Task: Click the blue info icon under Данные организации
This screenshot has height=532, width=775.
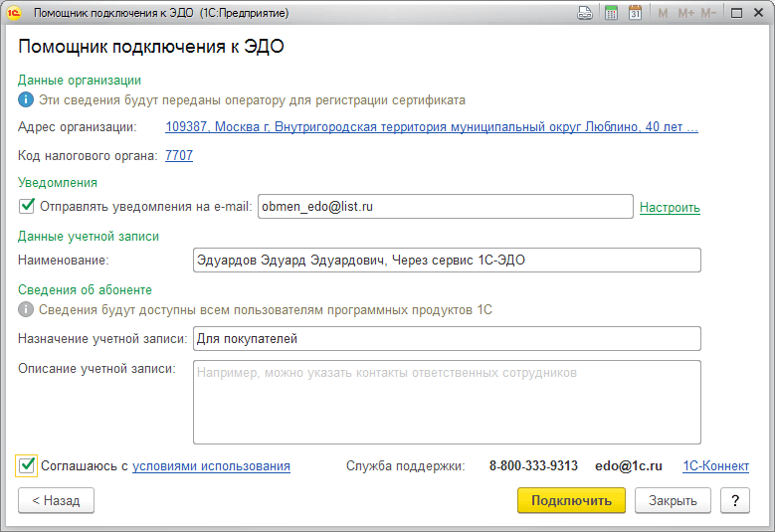Action: point(26,100)
